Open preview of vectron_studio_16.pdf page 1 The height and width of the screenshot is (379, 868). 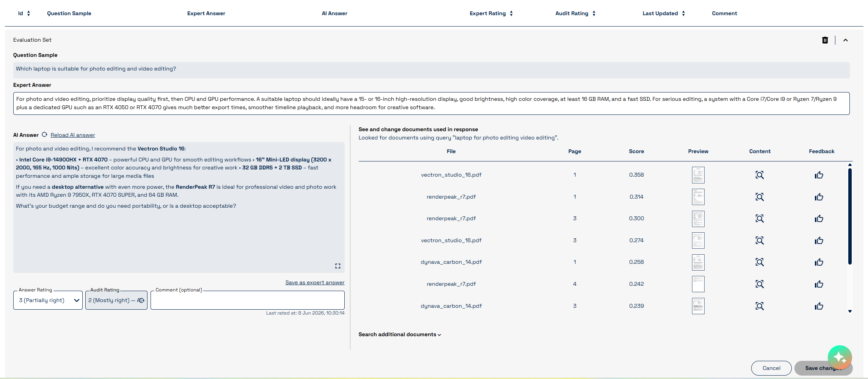click(698, 175)
